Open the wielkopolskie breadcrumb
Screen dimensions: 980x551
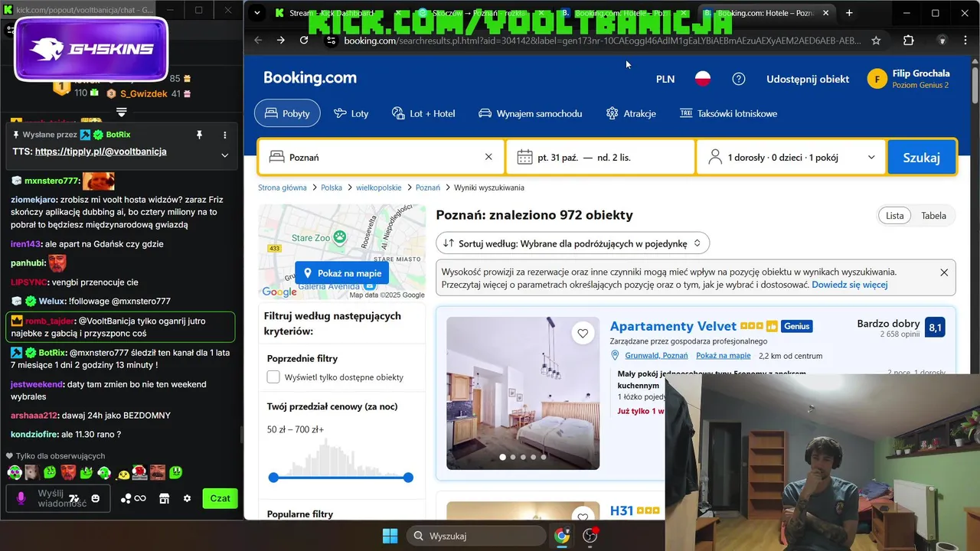point(379,187)
